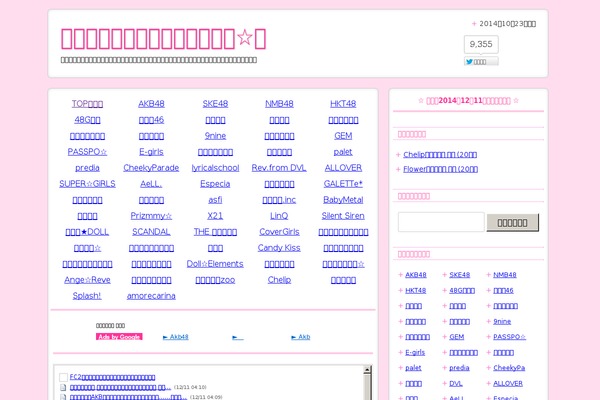Open SKE48 in the main navigation grid
The image size is (600, 400).
click(215, 104)
